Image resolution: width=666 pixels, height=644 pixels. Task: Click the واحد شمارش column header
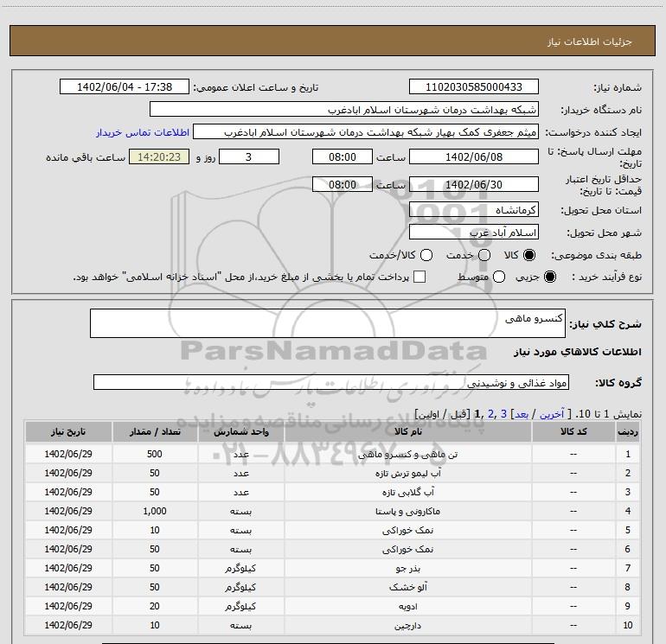pos(240,431)
